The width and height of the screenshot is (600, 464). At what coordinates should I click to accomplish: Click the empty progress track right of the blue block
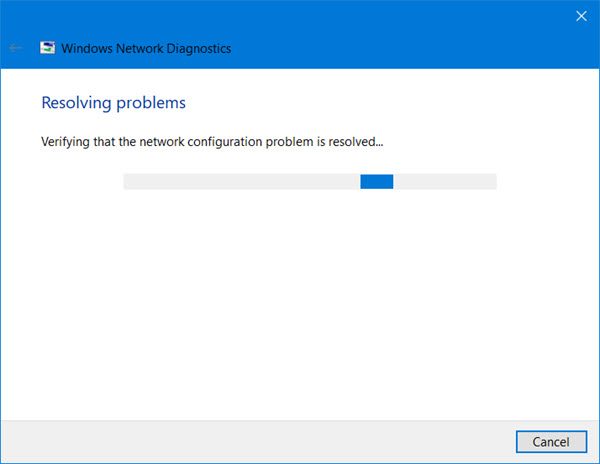[x=445, y=181]
